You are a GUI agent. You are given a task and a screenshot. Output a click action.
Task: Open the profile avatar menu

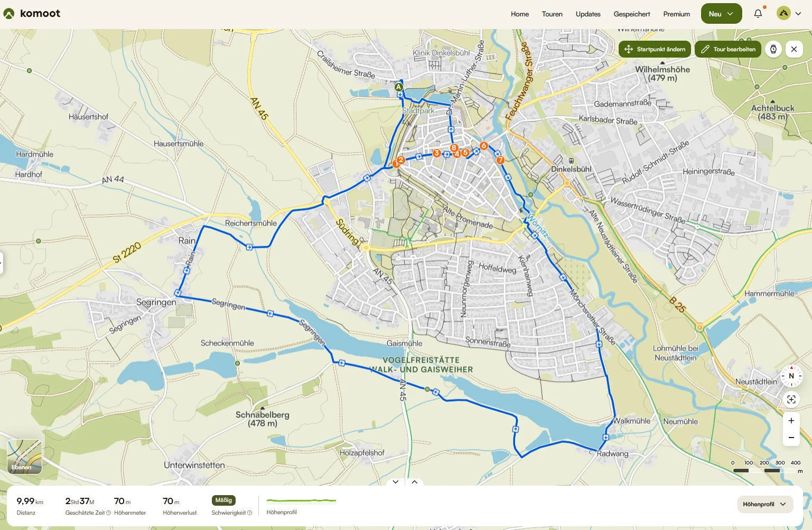(788, 14)
